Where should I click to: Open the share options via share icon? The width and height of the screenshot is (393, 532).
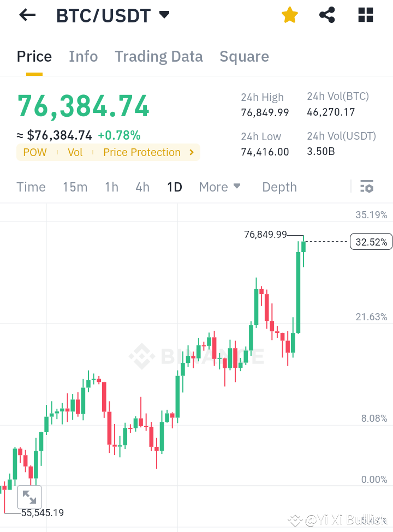pyautogui.click(x=327, y=15)
